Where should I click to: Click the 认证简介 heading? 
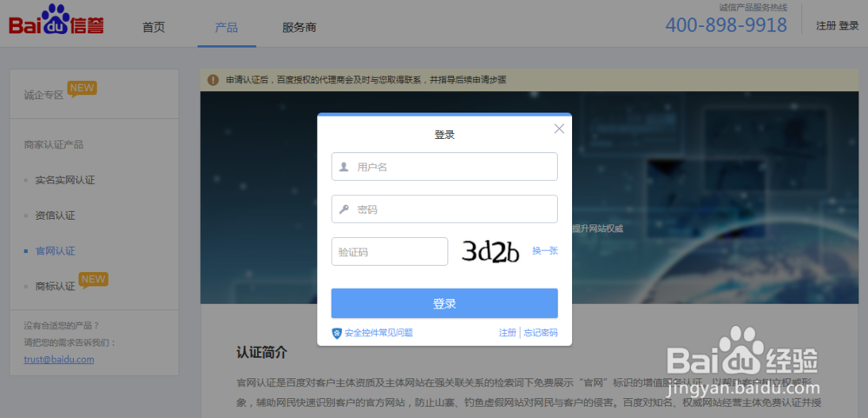click(262, 353)
